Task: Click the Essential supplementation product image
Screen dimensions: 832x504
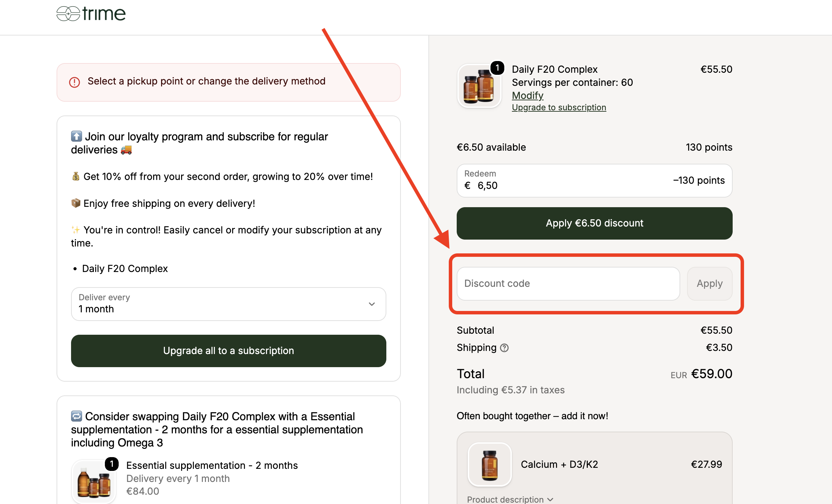Action: click(94, 482)
